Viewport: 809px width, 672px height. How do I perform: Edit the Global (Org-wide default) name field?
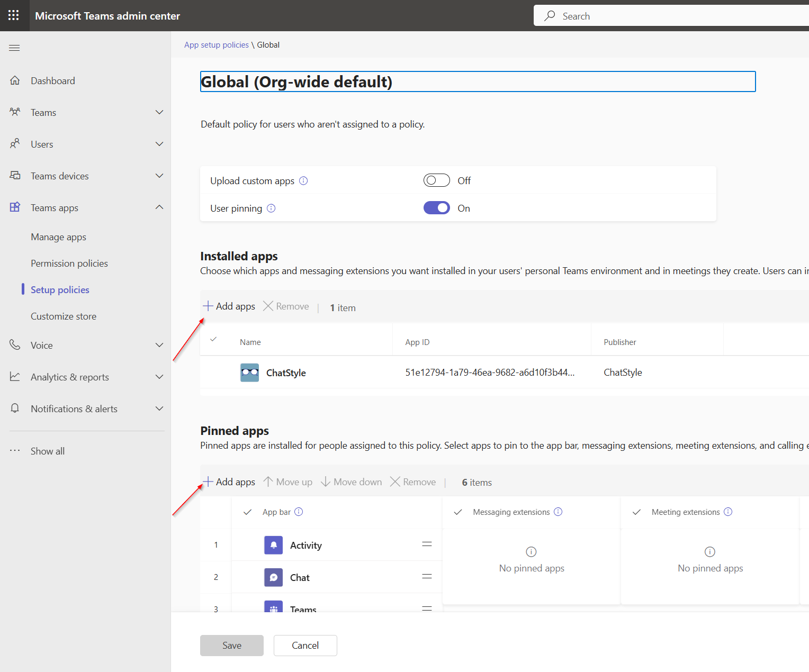[478, 81]
